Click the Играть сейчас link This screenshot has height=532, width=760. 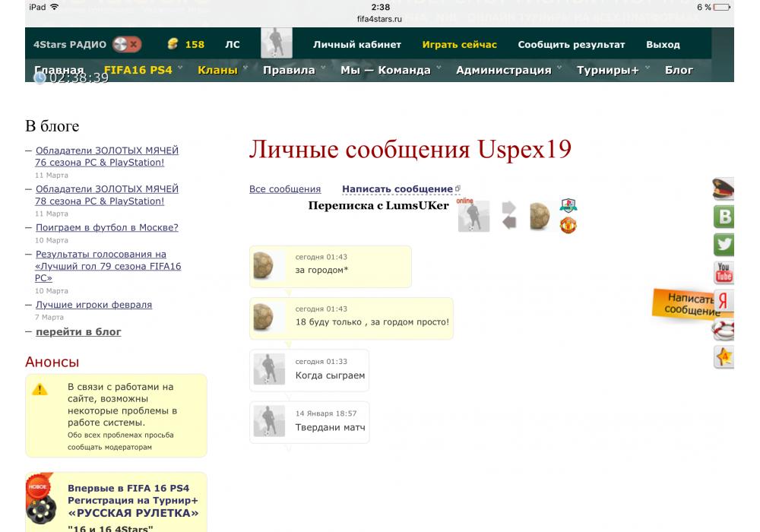(x=459, y=45)
